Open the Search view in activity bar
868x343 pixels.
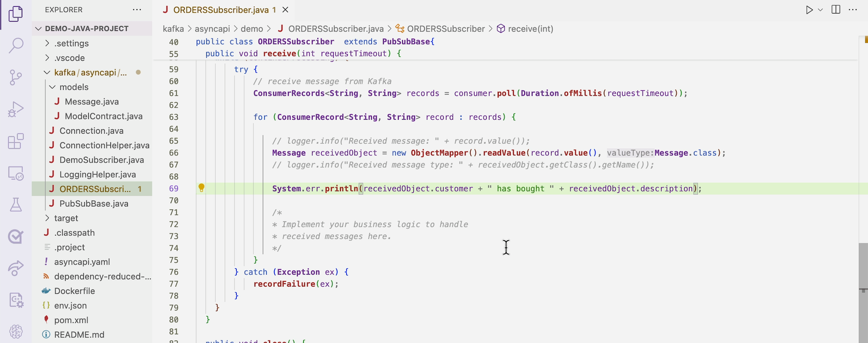[16, 45]
